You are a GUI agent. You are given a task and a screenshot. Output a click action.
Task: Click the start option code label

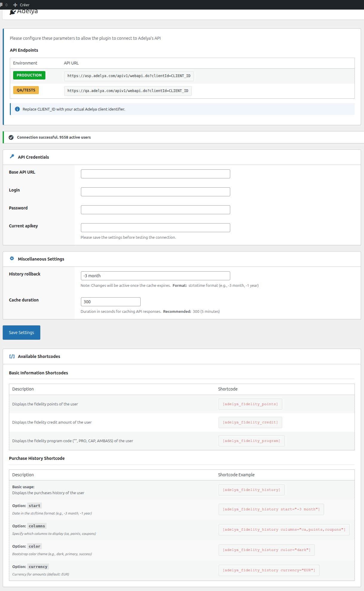click(34, 506)
